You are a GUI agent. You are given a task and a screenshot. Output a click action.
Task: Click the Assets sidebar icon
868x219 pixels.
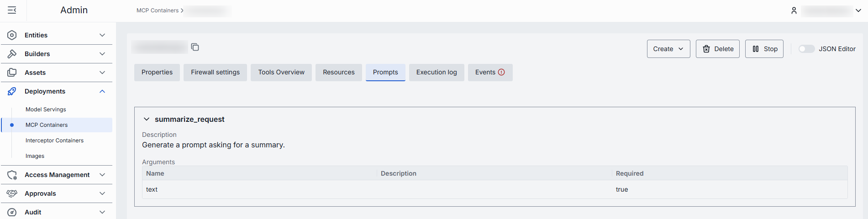point(12,73)
